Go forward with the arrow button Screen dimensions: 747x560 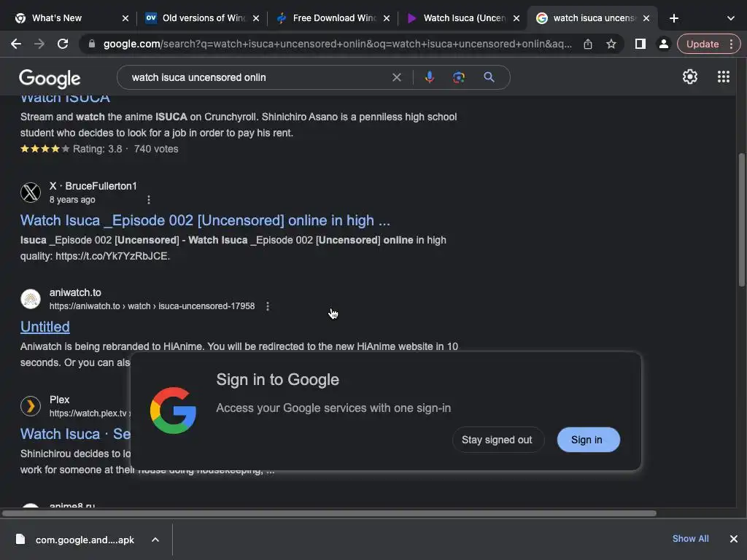[x=39, y=44]
